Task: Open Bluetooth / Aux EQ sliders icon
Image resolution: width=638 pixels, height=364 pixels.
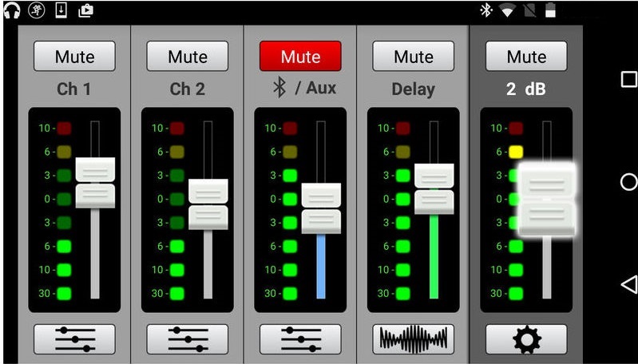Action: (301, 339)
